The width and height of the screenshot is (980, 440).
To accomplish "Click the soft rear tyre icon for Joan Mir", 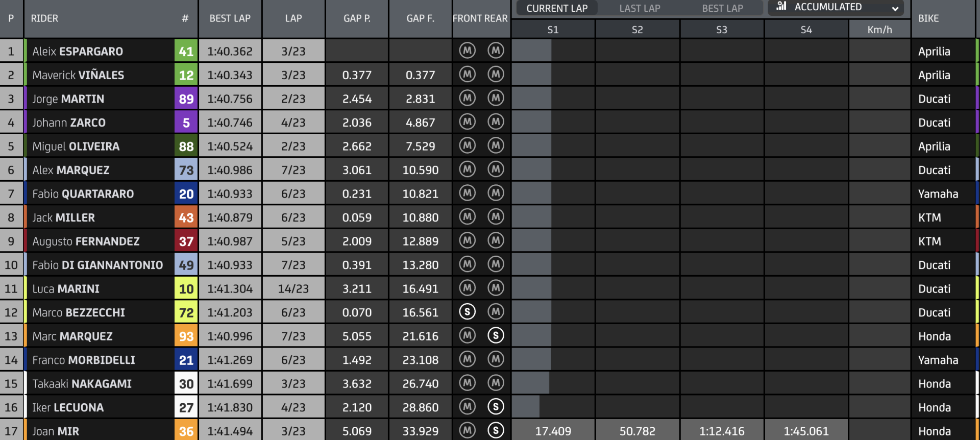I will [x=496, y=430].
